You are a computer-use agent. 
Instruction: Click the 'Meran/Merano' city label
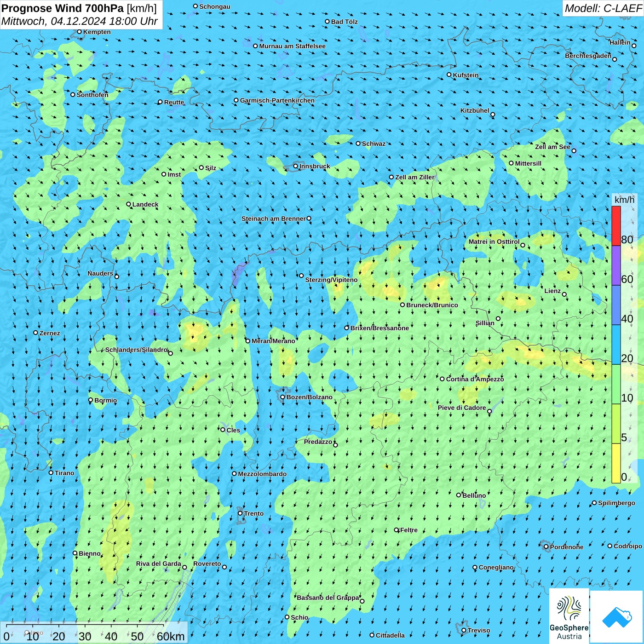click(273, 341)
